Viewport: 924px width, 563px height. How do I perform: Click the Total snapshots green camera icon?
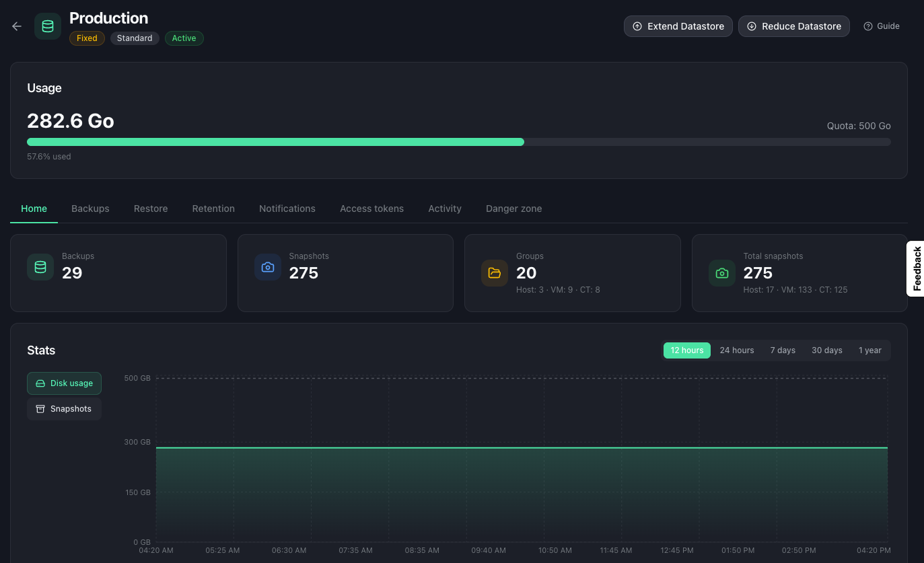point(722,273)
